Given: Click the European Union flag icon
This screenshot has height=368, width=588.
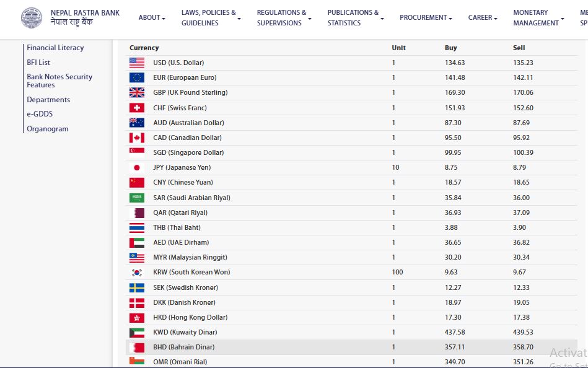Looking at the screenshot, I should tap(137, 77).
